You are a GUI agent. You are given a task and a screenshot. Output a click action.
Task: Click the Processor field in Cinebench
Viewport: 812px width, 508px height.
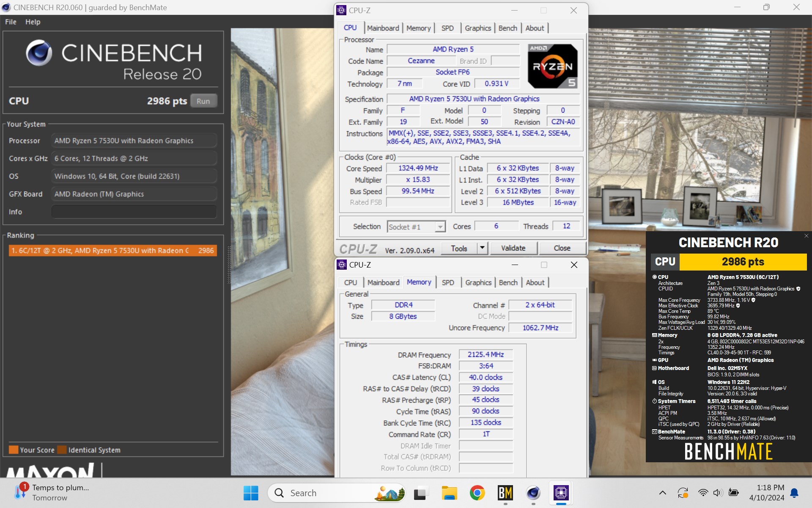tap(134, 141)
